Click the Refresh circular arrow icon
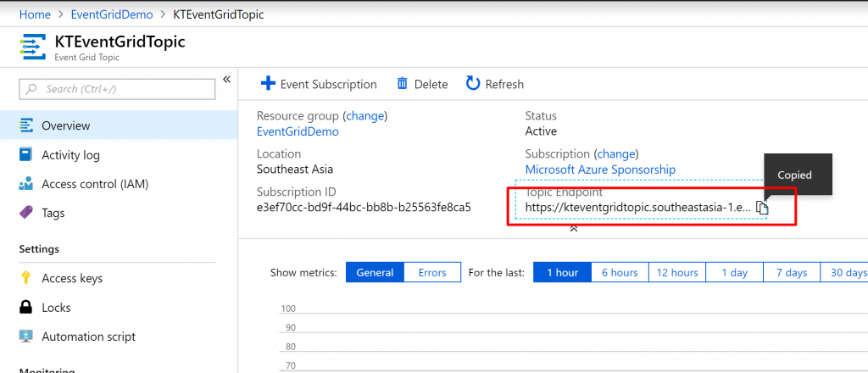This screenshot has height=373, width=868. pyautogui.click(x=473, y=84)
